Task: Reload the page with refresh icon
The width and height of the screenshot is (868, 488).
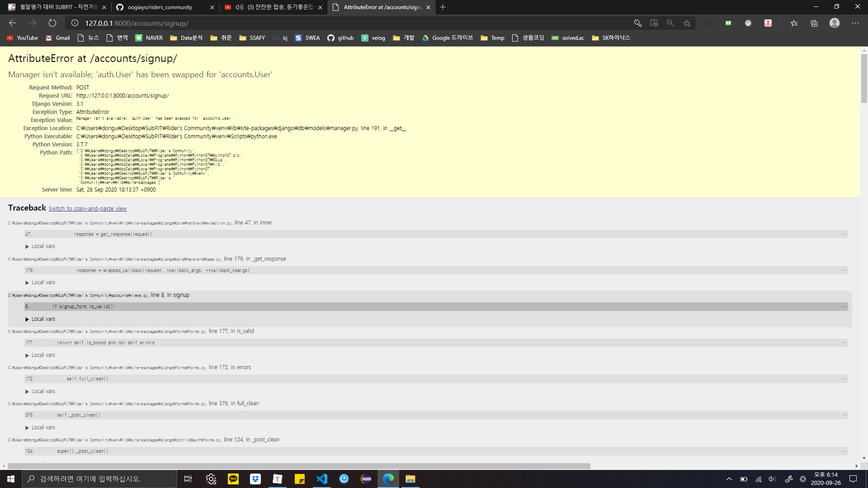Action: 52,23
